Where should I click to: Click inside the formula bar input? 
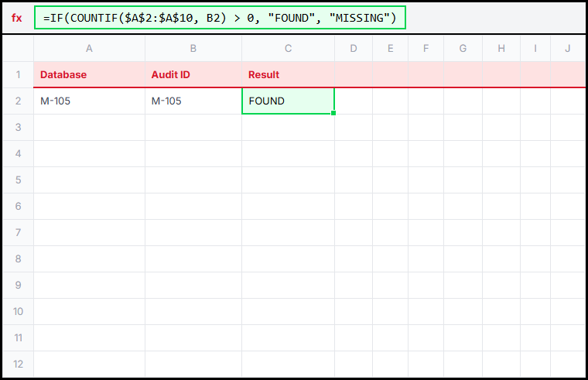click(x=220, y=18)
